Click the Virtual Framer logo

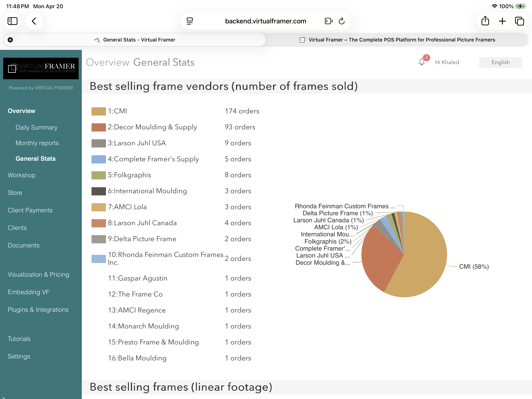(x=41, y=68)
